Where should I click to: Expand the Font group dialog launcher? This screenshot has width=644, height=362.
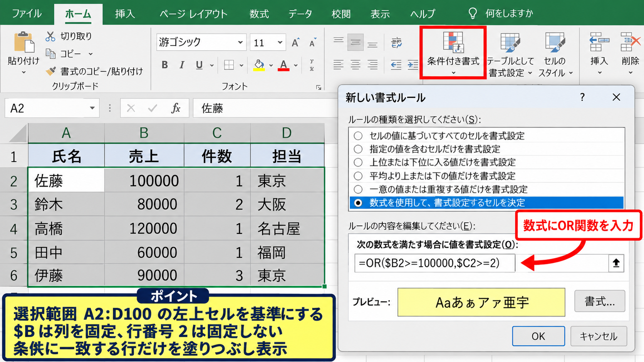(x=319, y=88)
